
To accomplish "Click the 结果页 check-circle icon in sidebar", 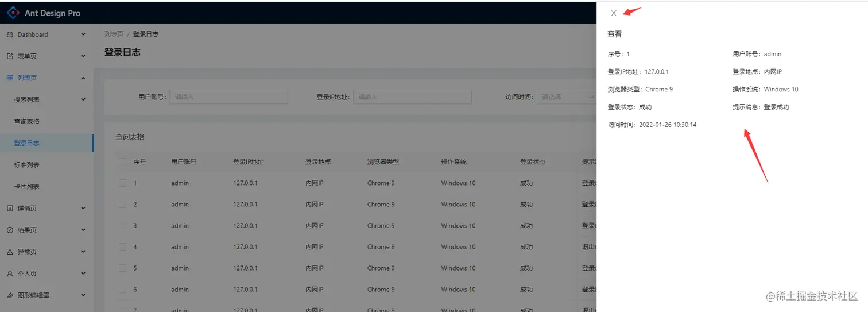I will (10, 230).
